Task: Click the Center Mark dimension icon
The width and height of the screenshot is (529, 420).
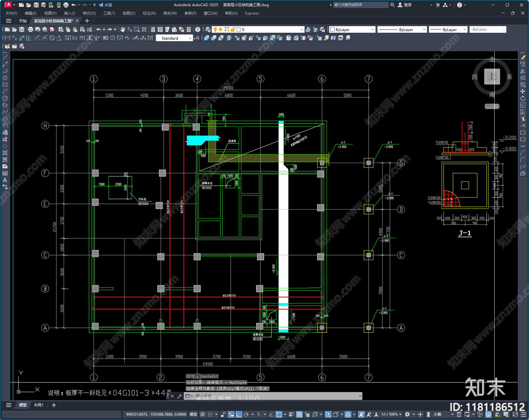Action: (113, 38)
